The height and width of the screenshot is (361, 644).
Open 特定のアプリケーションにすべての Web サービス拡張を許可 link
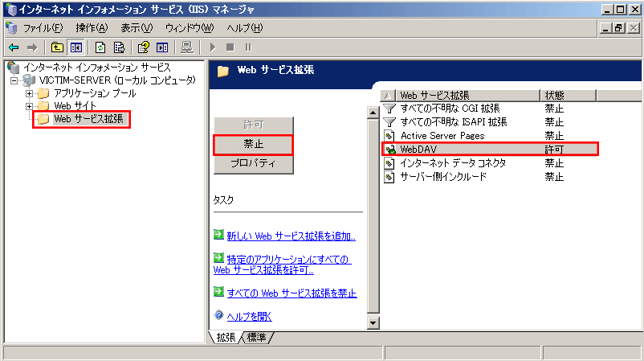click(282, 265)
